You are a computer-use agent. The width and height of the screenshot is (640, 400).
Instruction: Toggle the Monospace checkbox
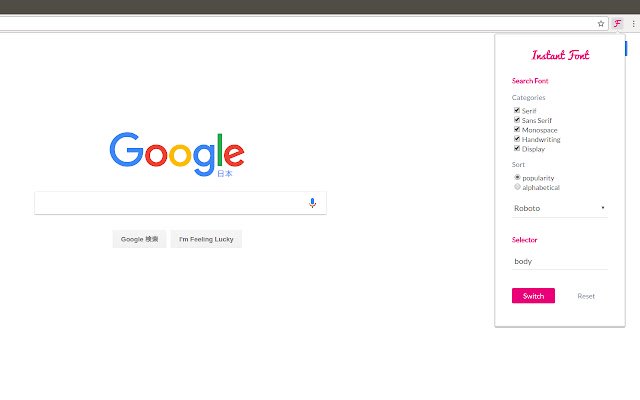[x=517, y=129]
